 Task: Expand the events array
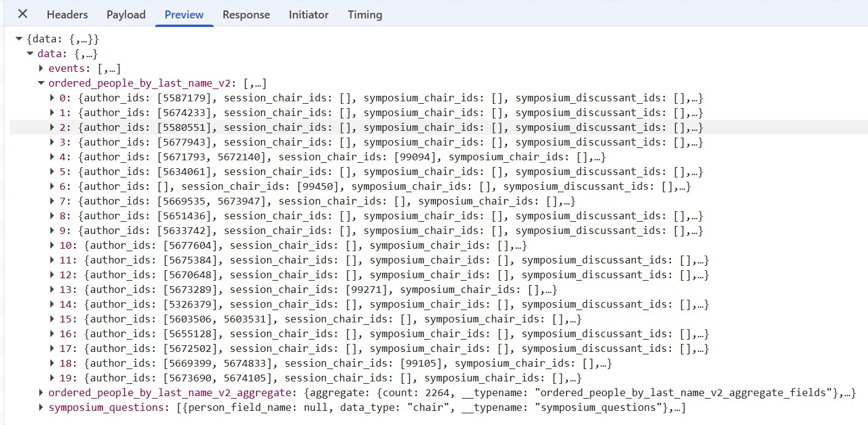[41, 68]
